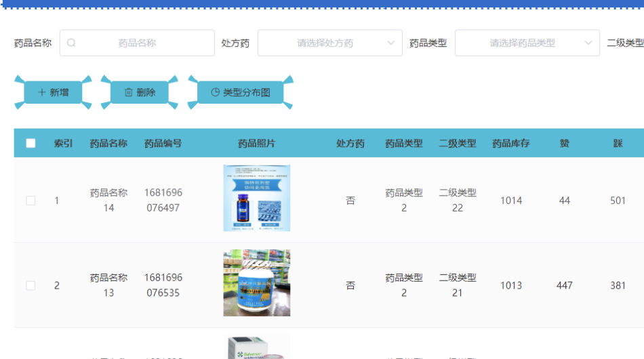Click the trash icon on 删除 button

tap(129, 92)
